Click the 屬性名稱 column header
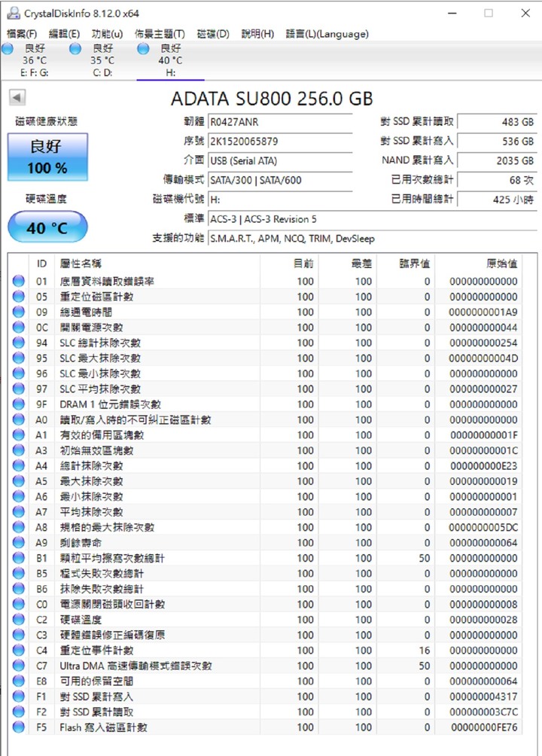 157,264
